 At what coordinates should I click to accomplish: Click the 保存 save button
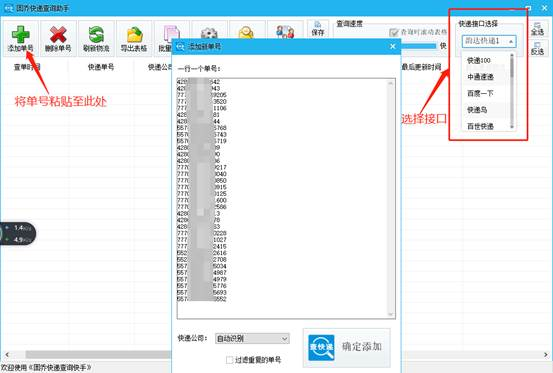tap(318, 29)
